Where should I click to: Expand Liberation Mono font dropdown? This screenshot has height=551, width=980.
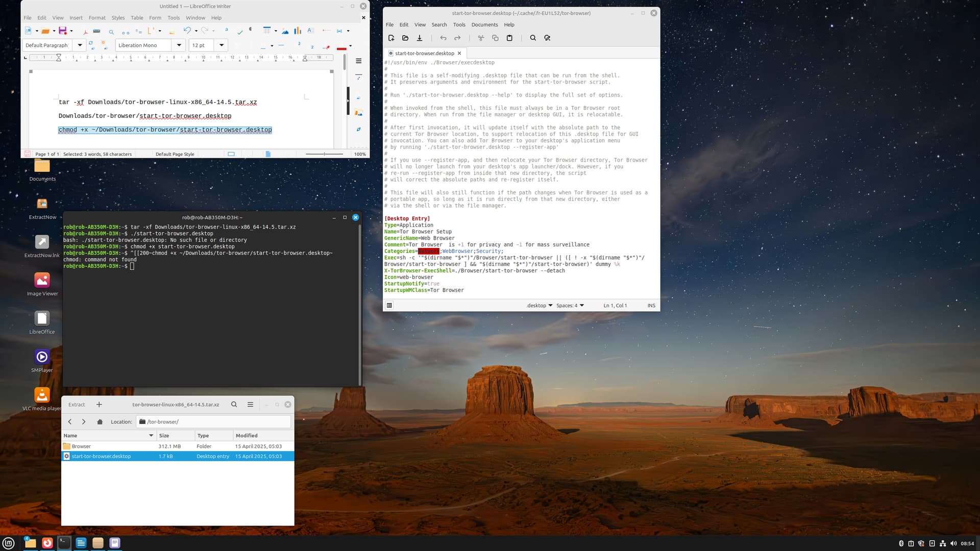tap(179, 45)
